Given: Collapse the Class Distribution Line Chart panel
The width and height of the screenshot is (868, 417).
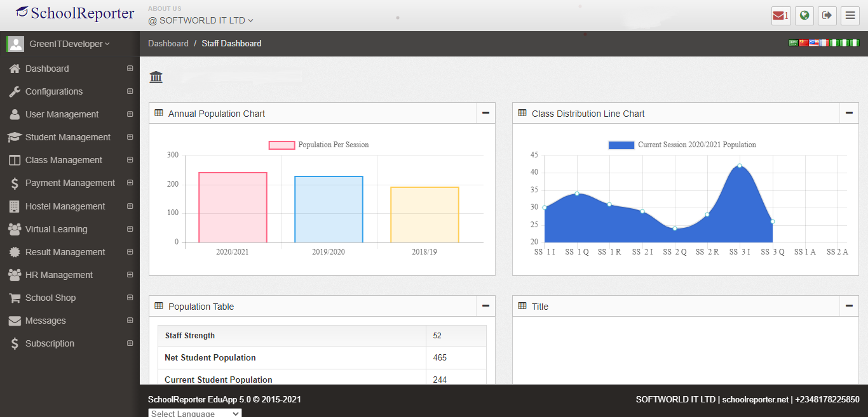Looking at the screenshot, I should 849,113.
